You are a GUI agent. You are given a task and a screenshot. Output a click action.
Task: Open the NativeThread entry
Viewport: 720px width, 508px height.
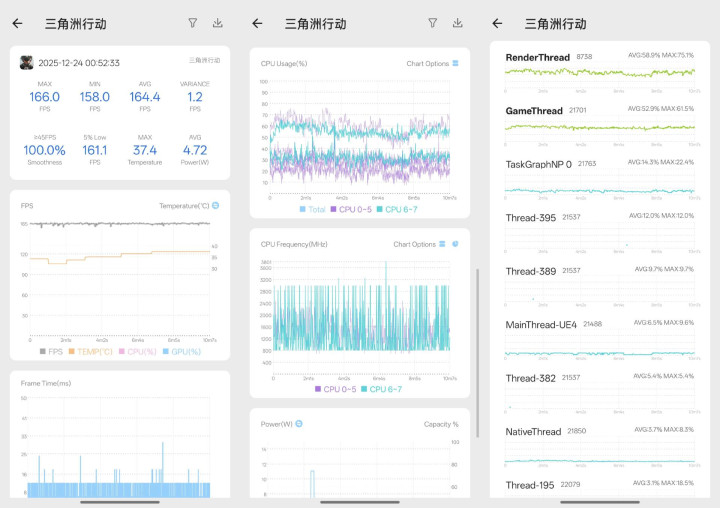[x=599, y=439]
